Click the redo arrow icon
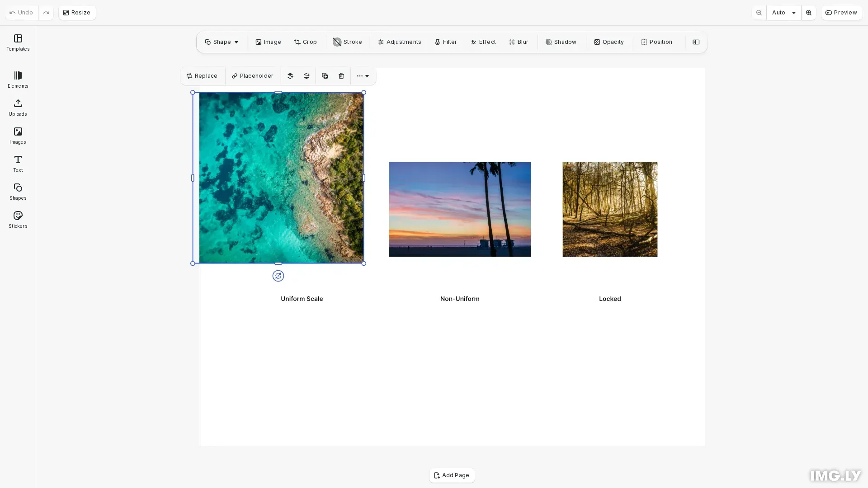868x488 pixels. coord(46,13)
